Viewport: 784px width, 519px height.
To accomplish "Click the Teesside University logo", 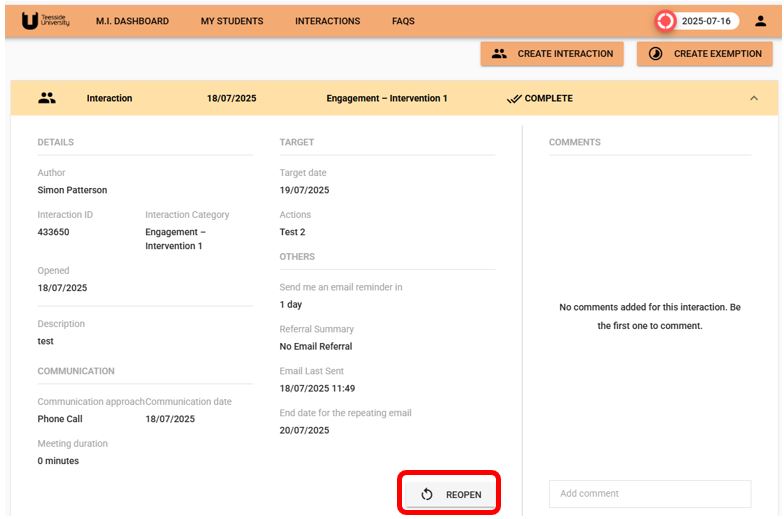I will tap(45, 21).
